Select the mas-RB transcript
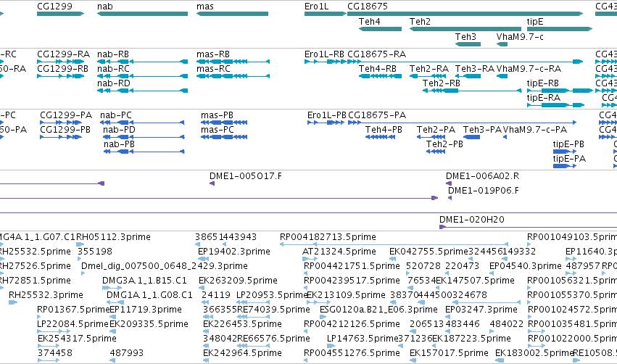 coord(233,62)
